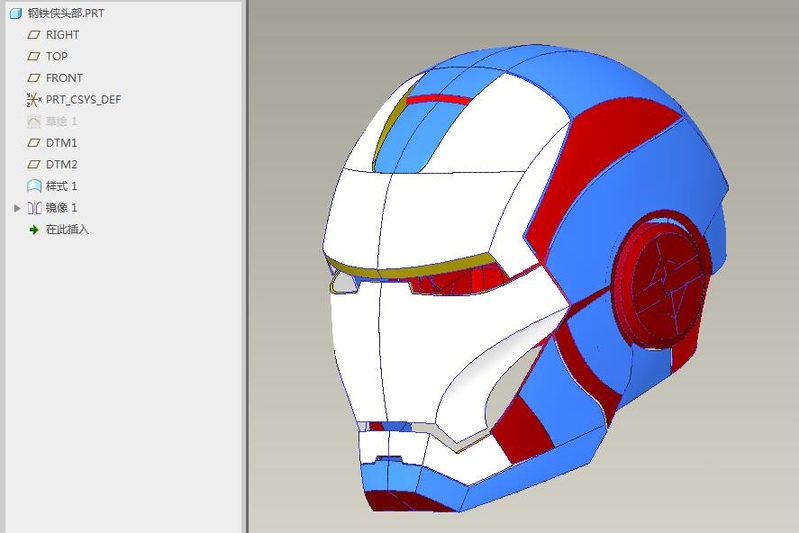The image size is (799, 533).
Task: Click the TOP datum plane icon
Action: (x=34, y=57)
